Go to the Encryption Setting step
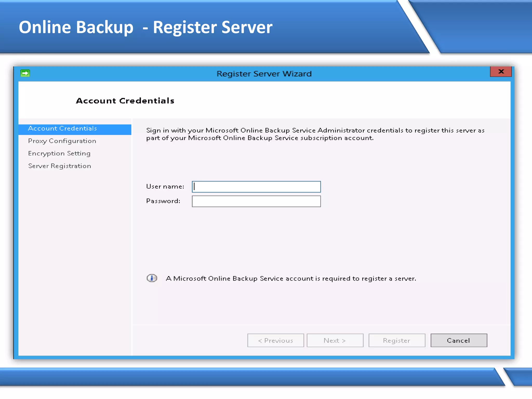Image resolution: width=532 pixels, height=399 pixels. (59, 154)
